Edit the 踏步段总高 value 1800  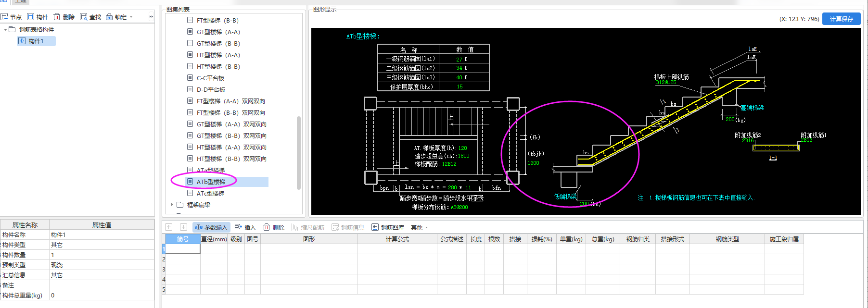click(x=463, y=156)
